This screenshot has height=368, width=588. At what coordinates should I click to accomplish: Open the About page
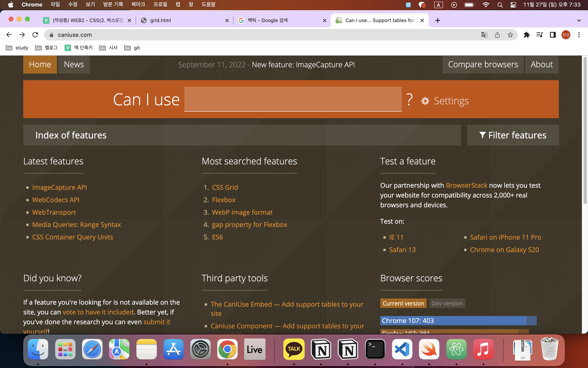click(542, 64)
